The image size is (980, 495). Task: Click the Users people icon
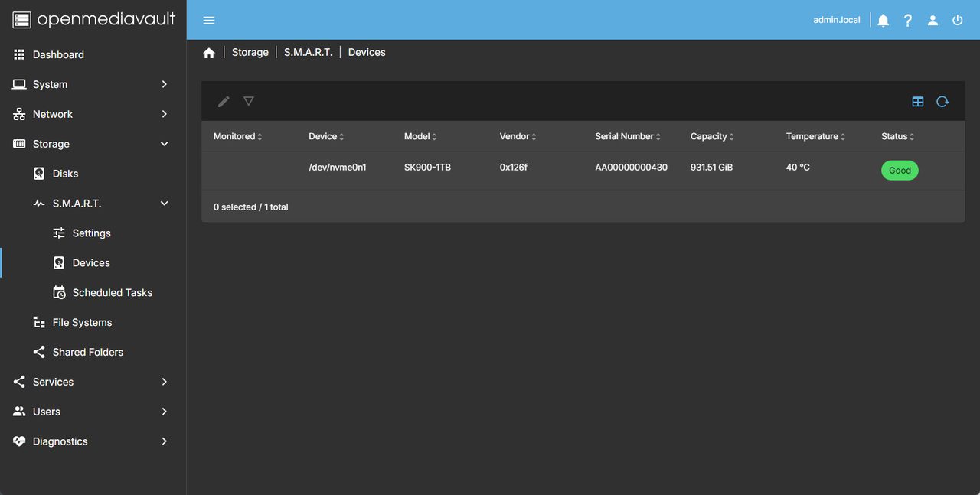pyautogui.click(x=19, y=412)
